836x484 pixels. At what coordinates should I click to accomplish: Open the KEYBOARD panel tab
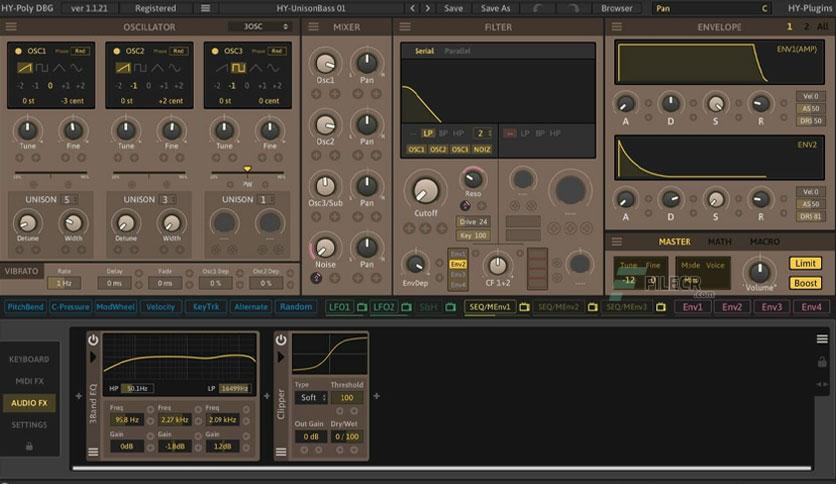pyautogui.click(x=29, y=359)
